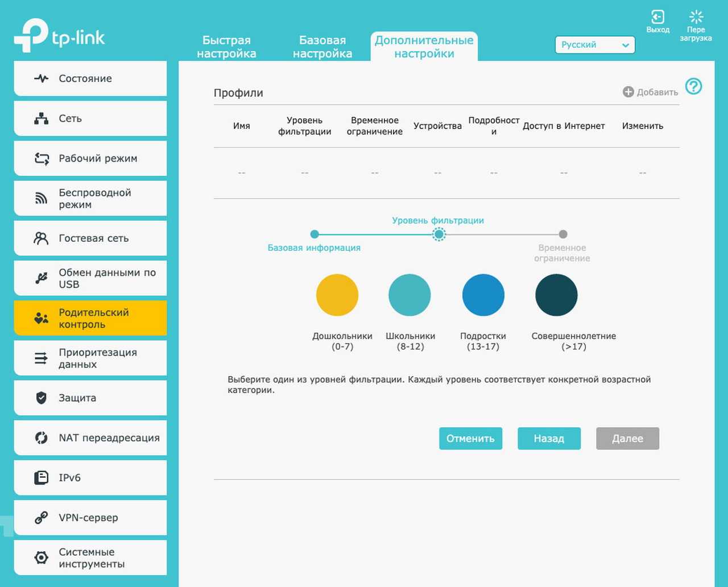The image size is (728, 587).
Task: Switch to the Базовая настройка tab
Action: point(322,47)
